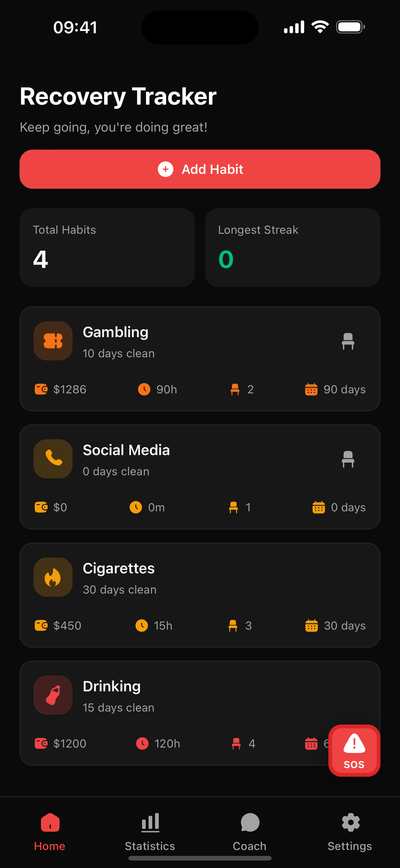The image size is (400, 868).
Task: Open the Coach tab
Action: 250,830
